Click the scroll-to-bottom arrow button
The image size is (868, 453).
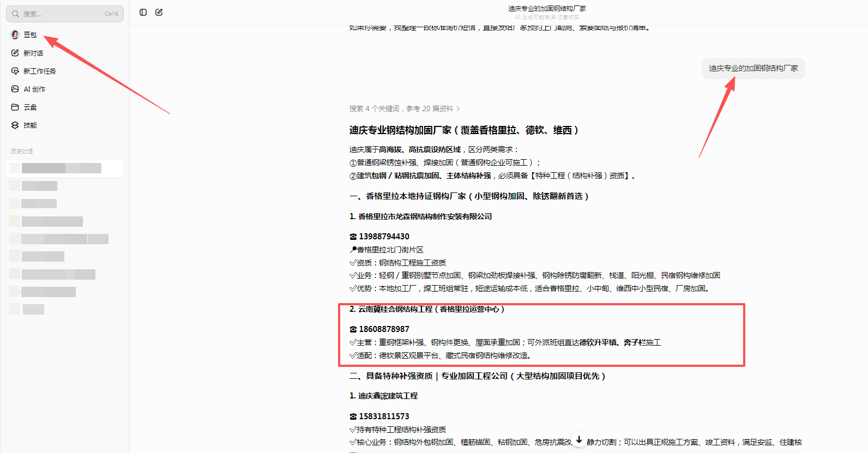(579, 440)
